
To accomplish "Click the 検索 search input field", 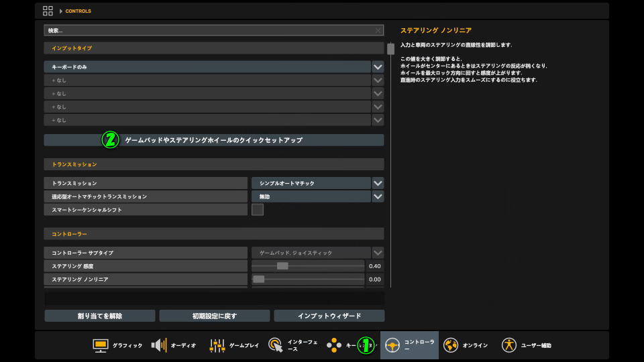I will (x=208, y=31).
